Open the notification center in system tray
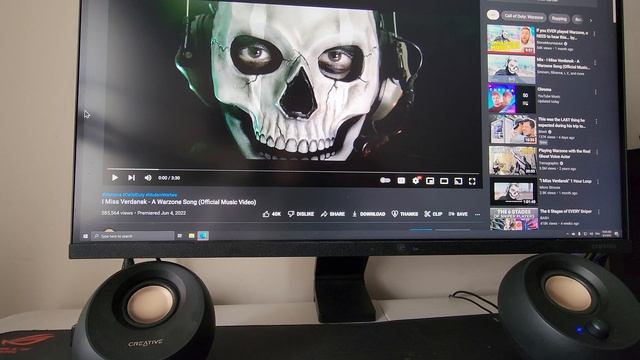This screenshot has height=360, width=640. click(616, 234)
